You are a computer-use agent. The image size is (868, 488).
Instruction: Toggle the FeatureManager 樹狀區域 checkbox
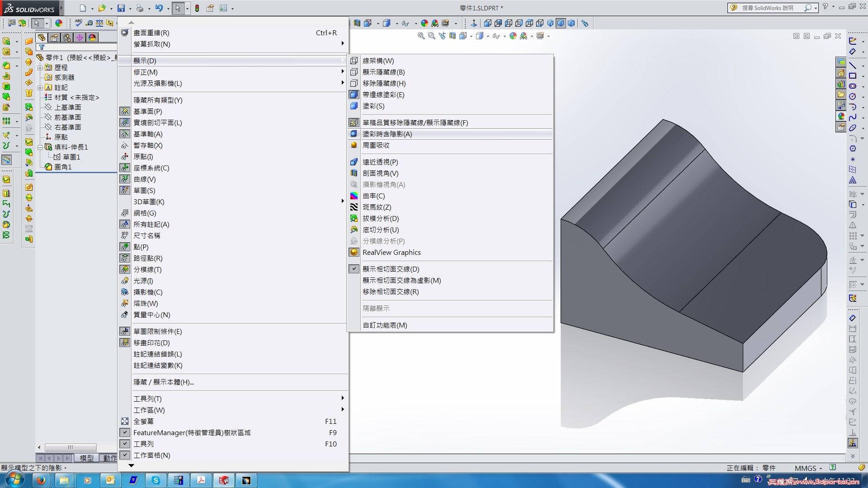125,432
